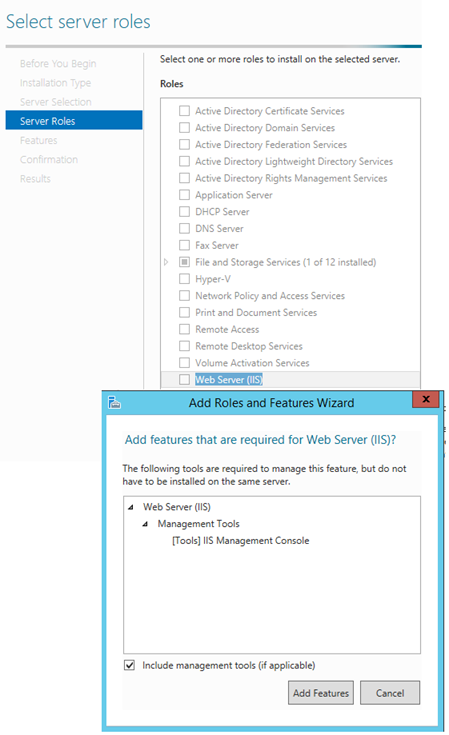Check the Web Server (IIS) role checkbox
Viewport: 449px width, 735px height.
pyautogui.click(x=185, y=379)
